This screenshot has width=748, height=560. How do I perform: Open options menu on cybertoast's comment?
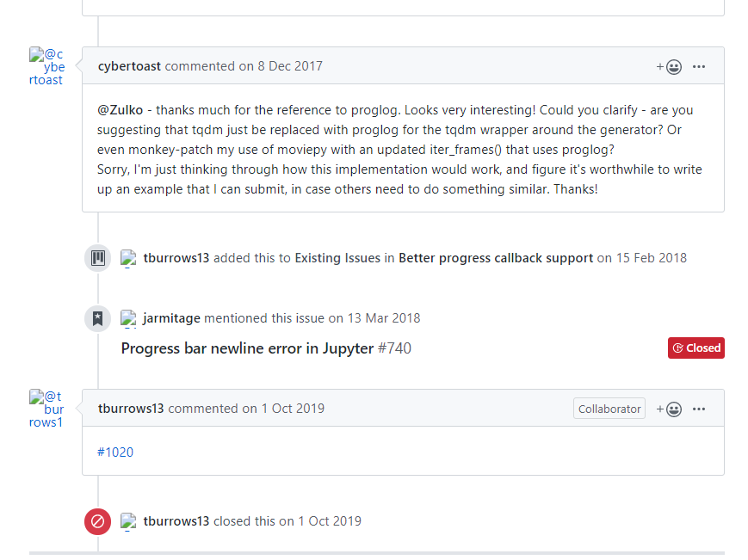point(699,66)
